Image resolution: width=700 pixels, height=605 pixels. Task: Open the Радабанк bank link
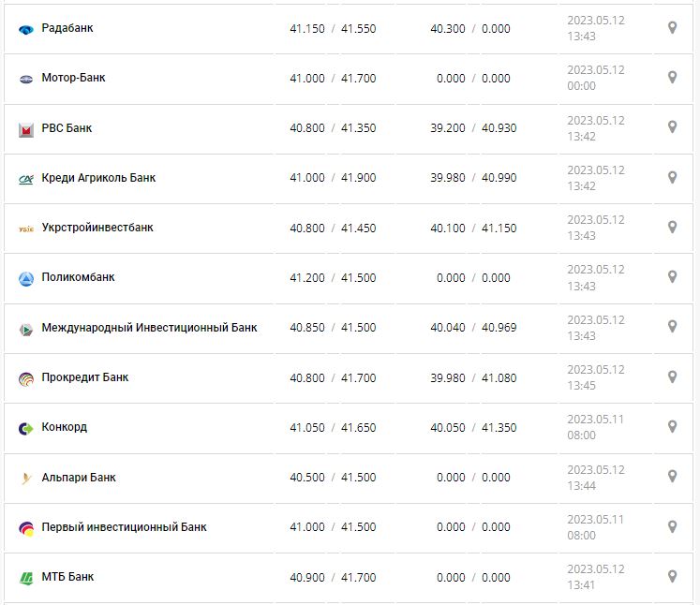point(67,28)
